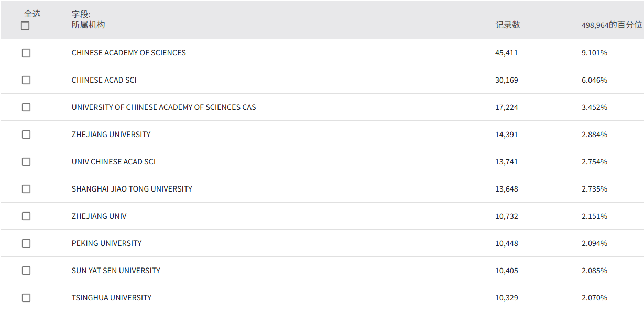Select the CHINESE ACAD SCI checkbox
644x313 pixels.
point(26,80)
